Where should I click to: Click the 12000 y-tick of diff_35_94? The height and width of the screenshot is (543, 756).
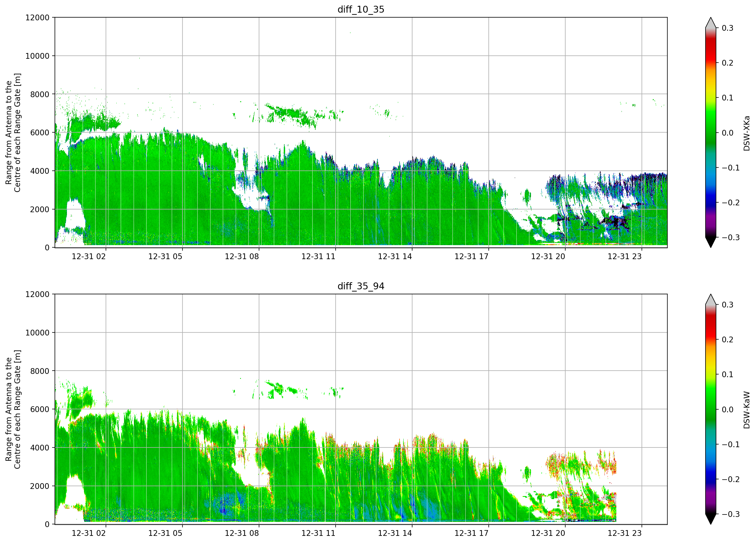pyautogui.click(x=37, y=295)
